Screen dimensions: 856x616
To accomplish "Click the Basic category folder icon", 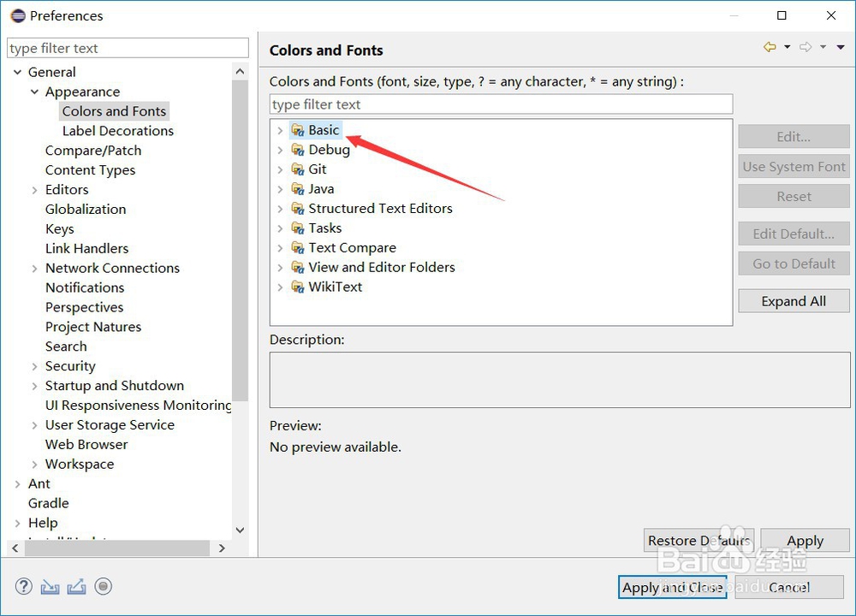I will click(x=297, y=130).
